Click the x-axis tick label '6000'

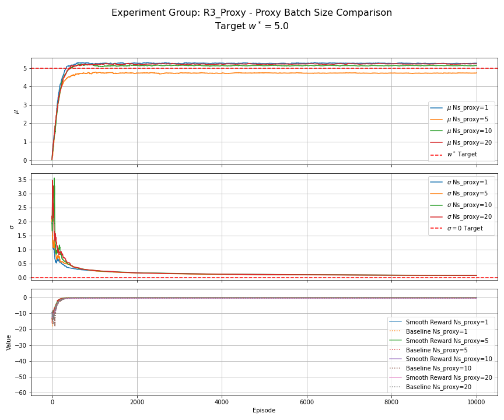point(307,402)
